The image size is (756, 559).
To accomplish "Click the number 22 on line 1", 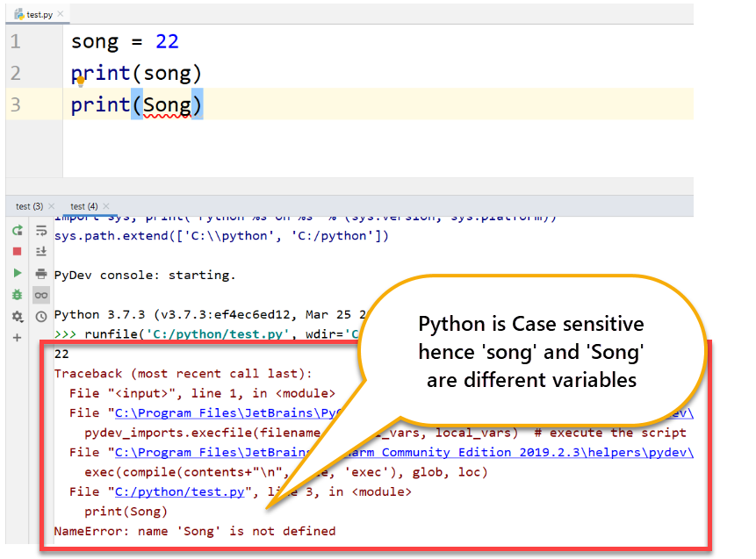I will tap(167, 41).
